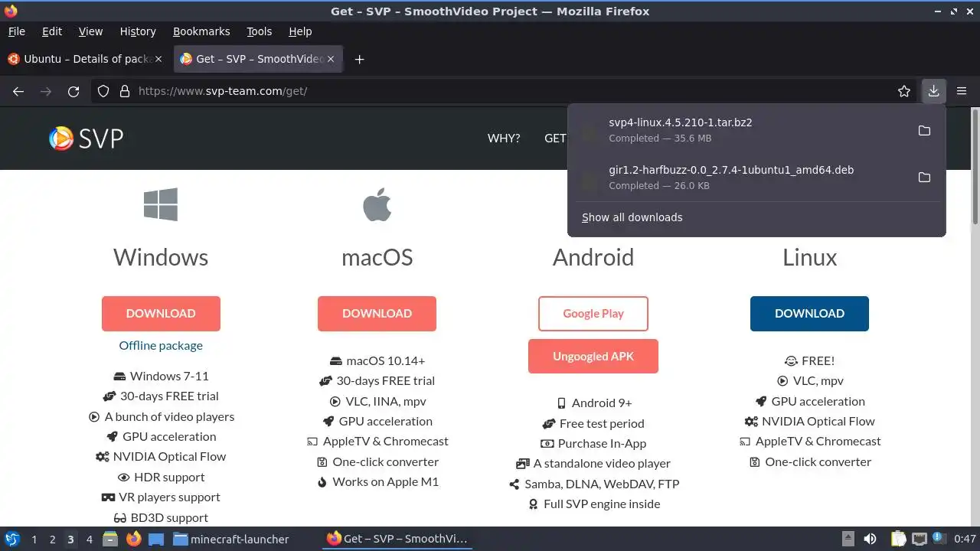Go forward to the next page
The width and height of the screenshot is (980, 551).
46,91
